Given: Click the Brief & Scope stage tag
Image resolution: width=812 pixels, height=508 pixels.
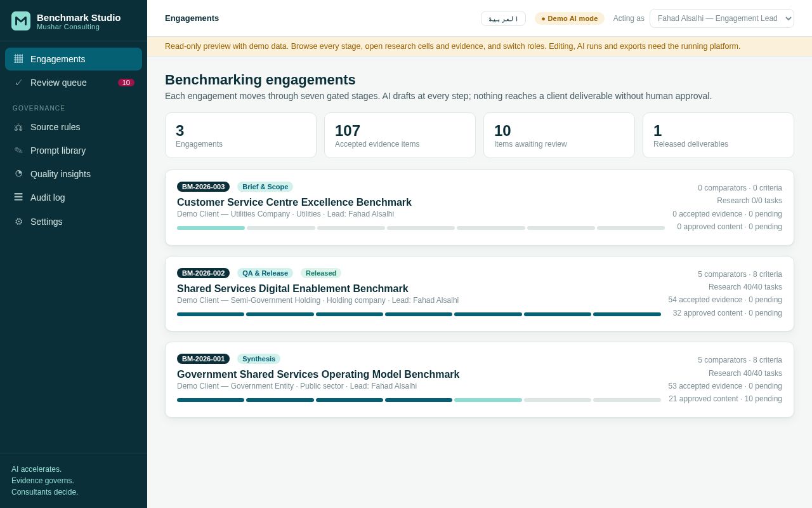Looking at the screenshot, I should 265,187.
